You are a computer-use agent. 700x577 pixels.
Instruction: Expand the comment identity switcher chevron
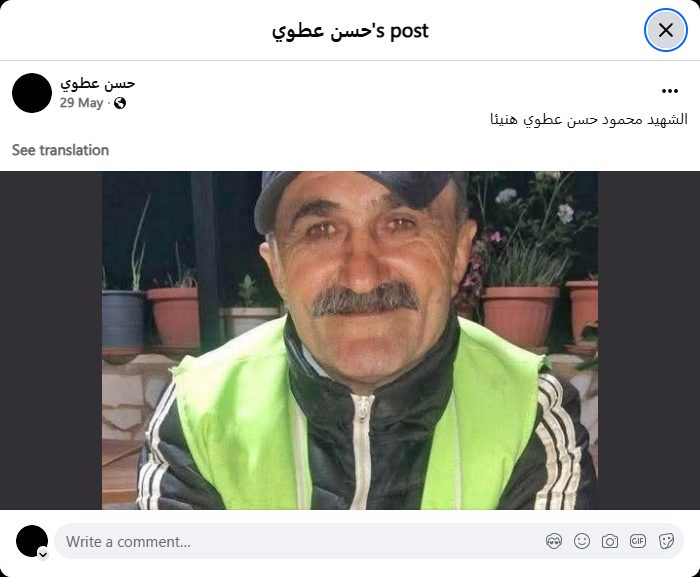point(43,554)
